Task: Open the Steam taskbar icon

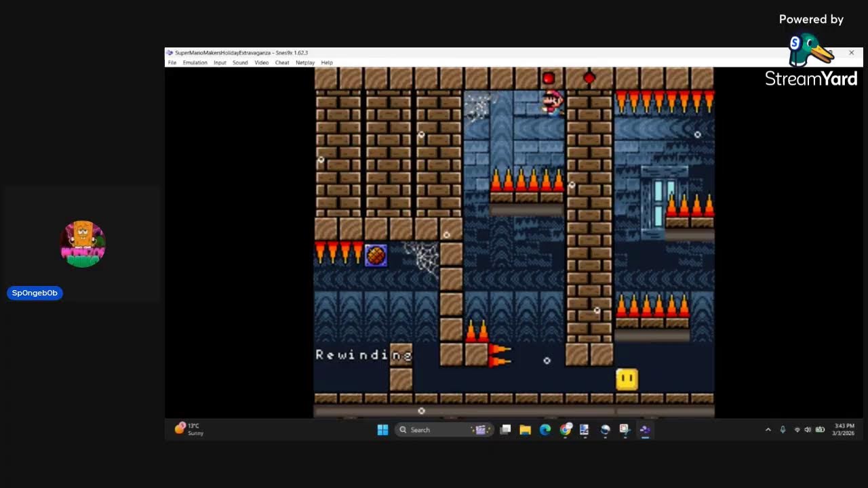Action: [x=605, y=430]
